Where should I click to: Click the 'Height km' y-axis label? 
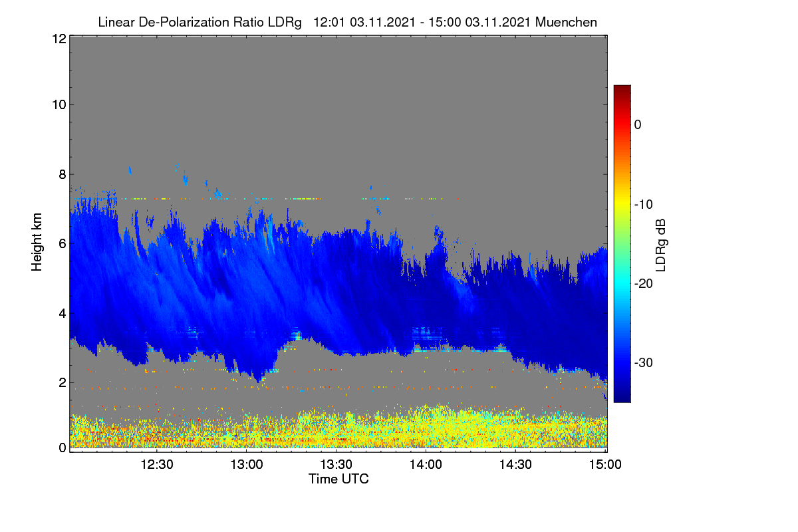37,243
